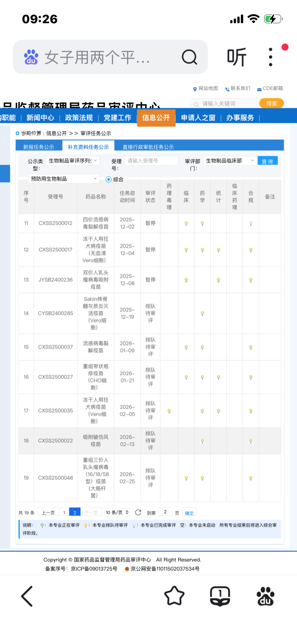Click acceptance number CYSB2400285
This screenshot has width=297, height=644.
coord(55,314)
